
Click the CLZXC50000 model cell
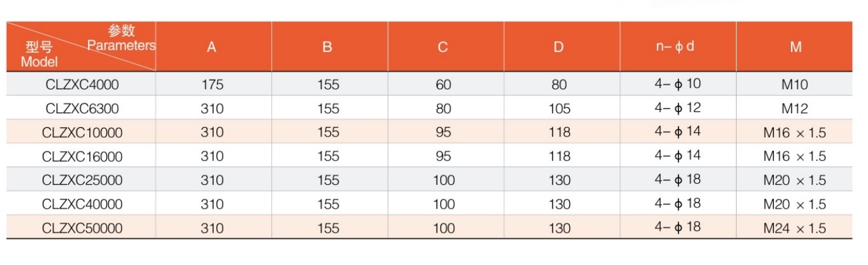82,228
